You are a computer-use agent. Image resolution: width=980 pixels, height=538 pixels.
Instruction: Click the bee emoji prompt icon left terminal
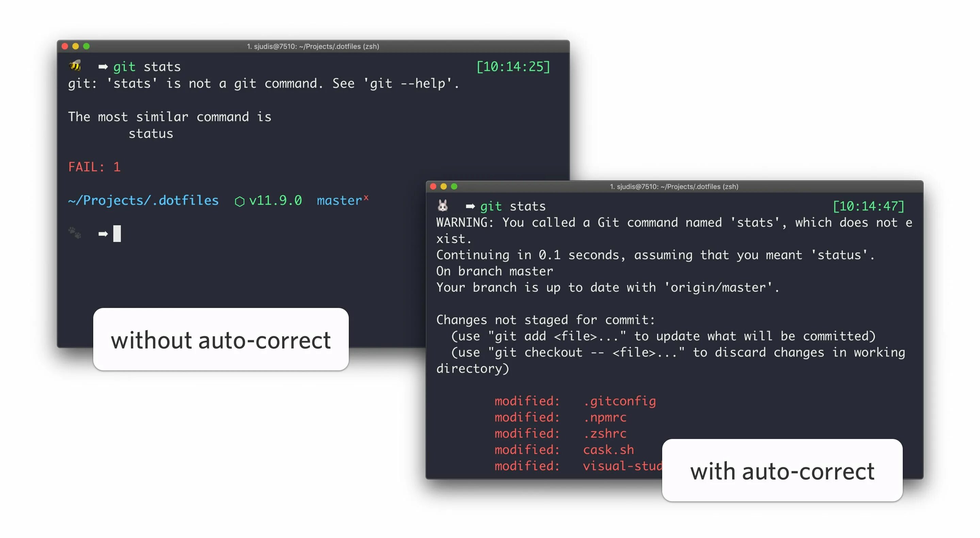(x=75, y=66)
